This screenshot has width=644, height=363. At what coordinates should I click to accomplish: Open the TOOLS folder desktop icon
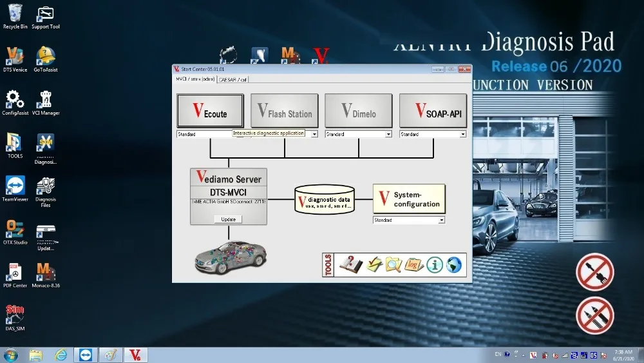point(15,145)
